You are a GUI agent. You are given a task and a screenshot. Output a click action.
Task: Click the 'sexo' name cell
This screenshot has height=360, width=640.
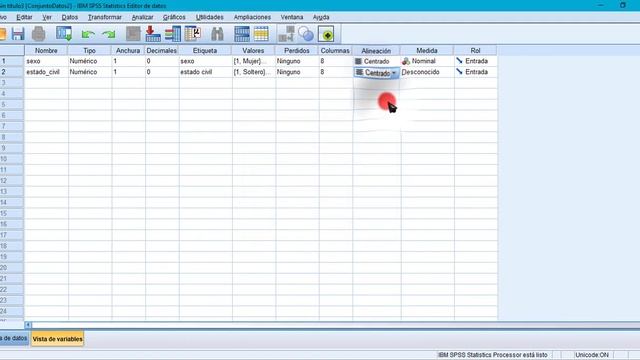pos(46,61)
